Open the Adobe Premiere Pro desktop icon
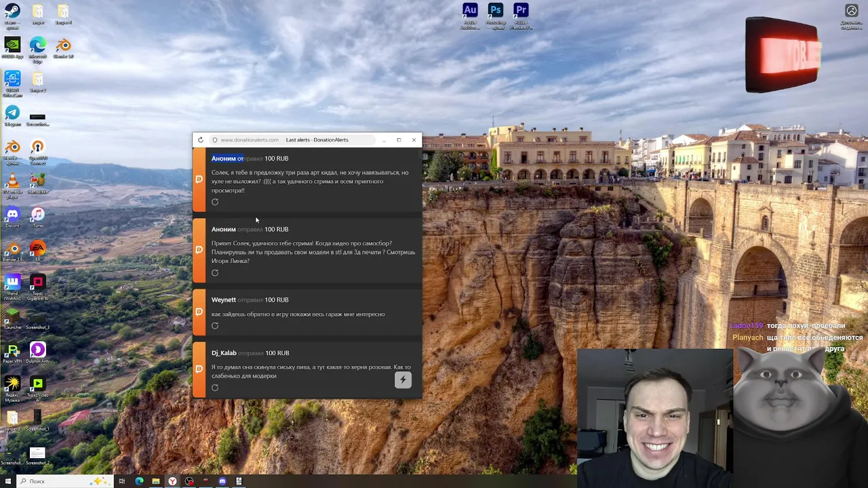 tap(521, 16)
